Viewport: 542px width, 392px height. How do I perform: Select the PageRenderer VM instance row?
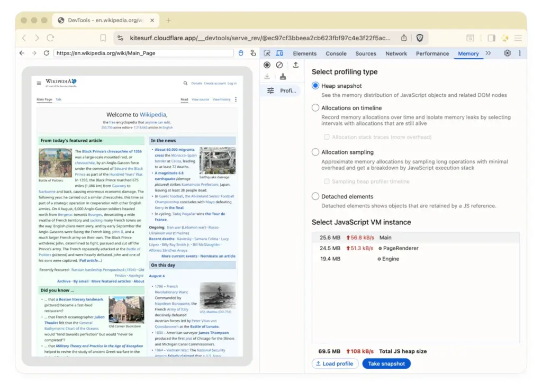pyautogui.click(x=415, y=248)
